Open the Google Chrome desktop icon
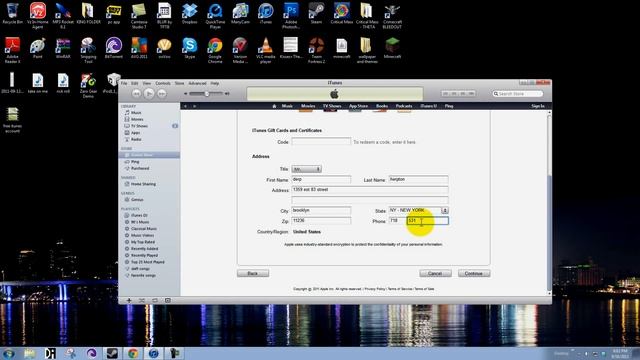 point(215,50)
